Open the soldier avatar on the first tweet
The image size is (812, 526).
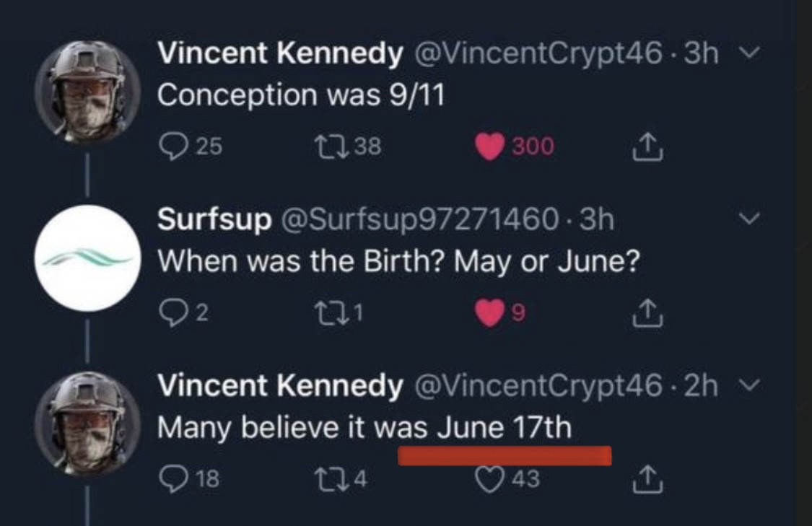tap(87, 92)
